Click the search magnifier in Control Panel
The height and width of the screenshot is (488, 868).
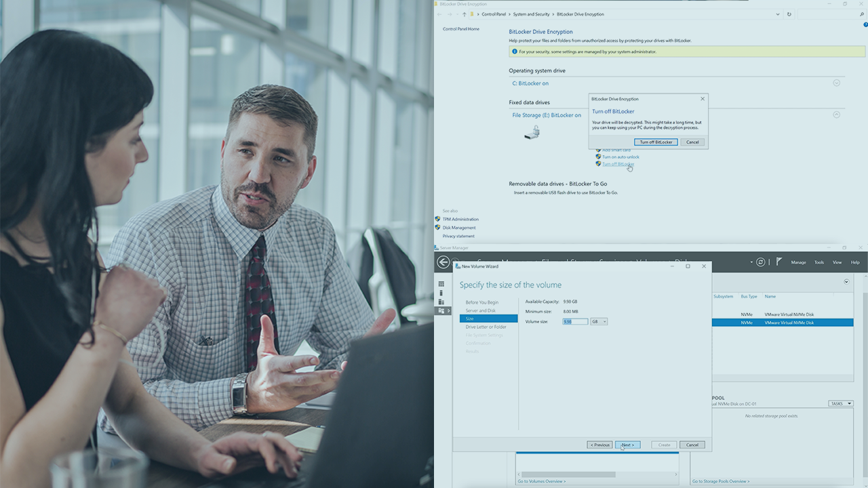pos(862,14)
